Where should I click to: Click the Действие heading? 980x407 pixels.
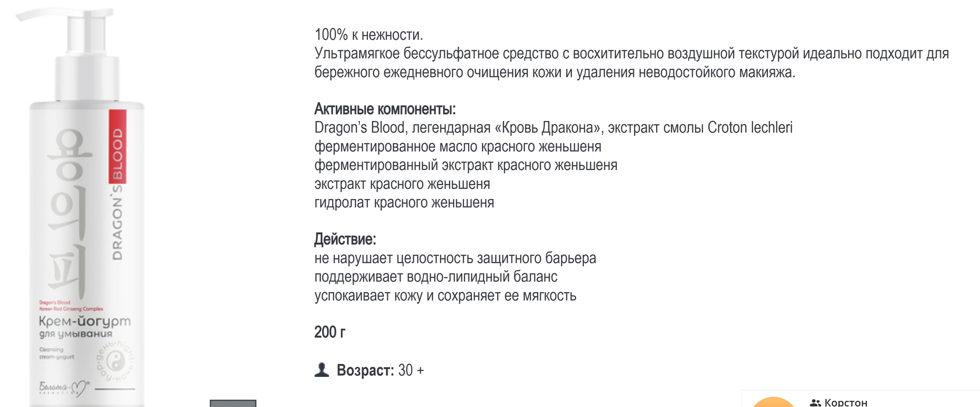pos(345,239)
